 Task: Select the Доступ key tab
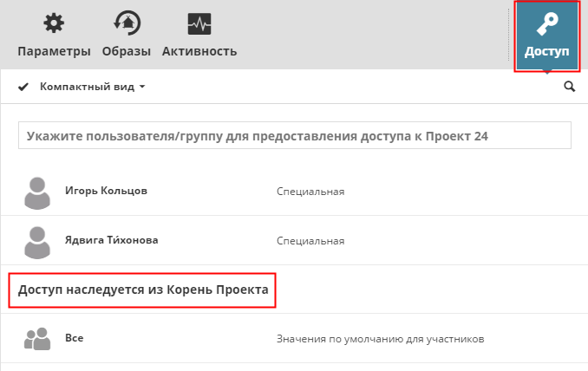(546, 36)
